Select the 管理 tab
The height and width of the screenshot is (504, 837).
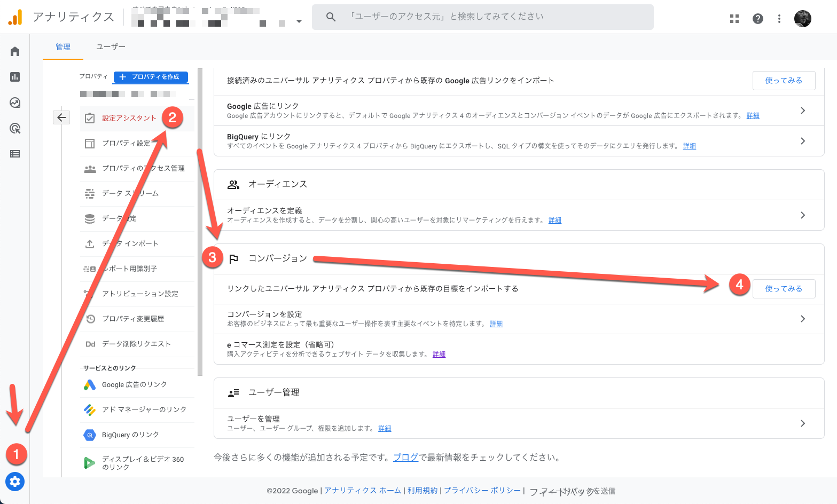pos(63,47)
